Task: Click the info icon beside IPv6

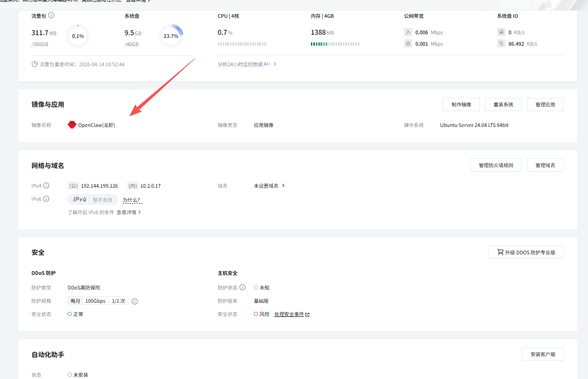Action: coord(46,199)
